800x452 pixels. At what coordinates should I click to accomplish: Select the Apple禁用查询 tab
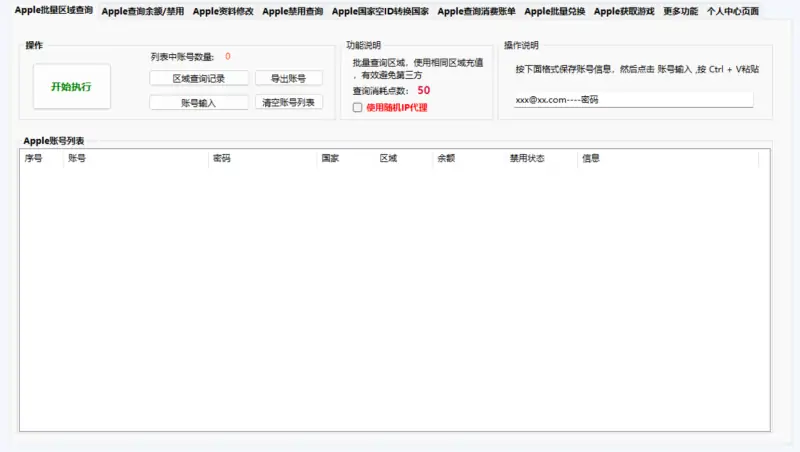tap(292, 11)
